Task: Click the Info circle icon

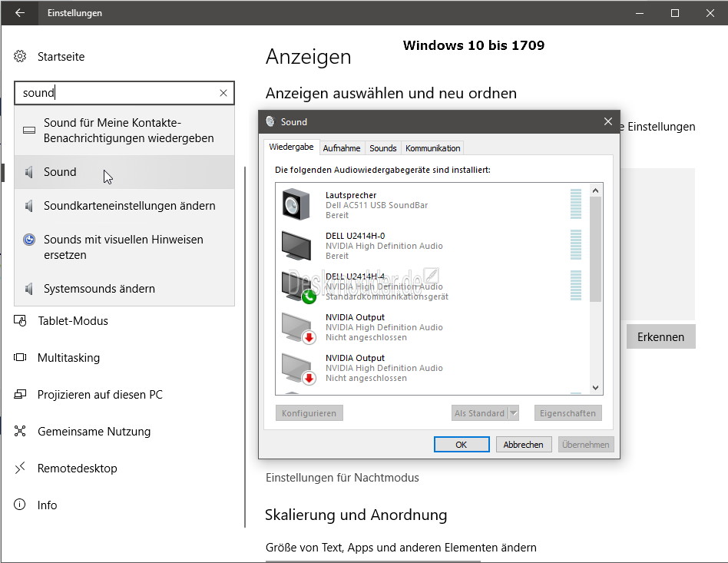Action: (20, 505)
